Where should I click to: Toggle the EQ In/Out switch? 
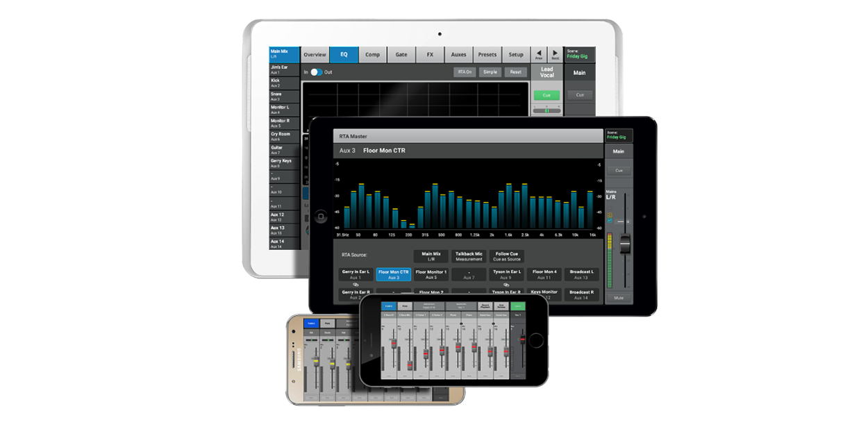pyautogui.click(x=317, y=72)
